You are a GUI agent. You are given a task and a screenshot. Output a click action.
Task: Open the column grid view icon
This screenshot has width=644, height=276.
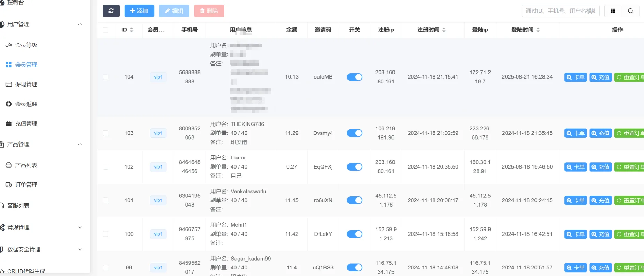[613, 11]
